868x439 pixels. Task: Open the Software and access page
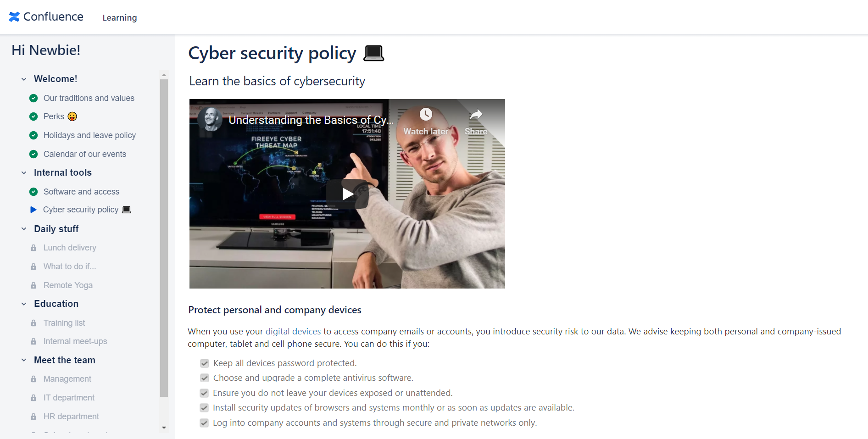tap(81, 192)
